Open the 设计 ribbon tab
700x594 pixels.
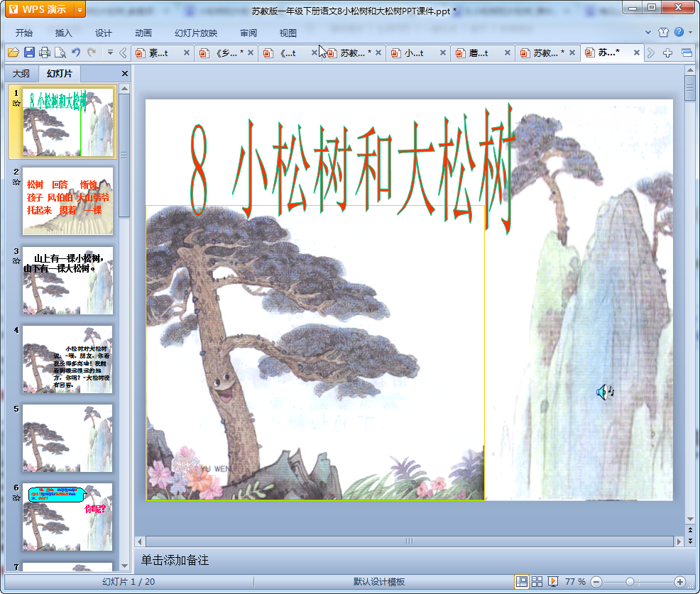(103, 33)
